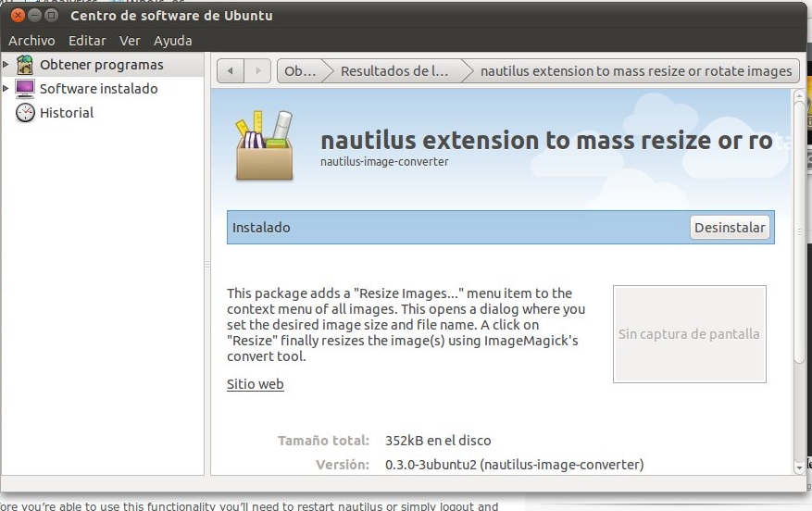Go forward with the right arrow button
This screenshot has width=812, height=511.
[258, 71]
